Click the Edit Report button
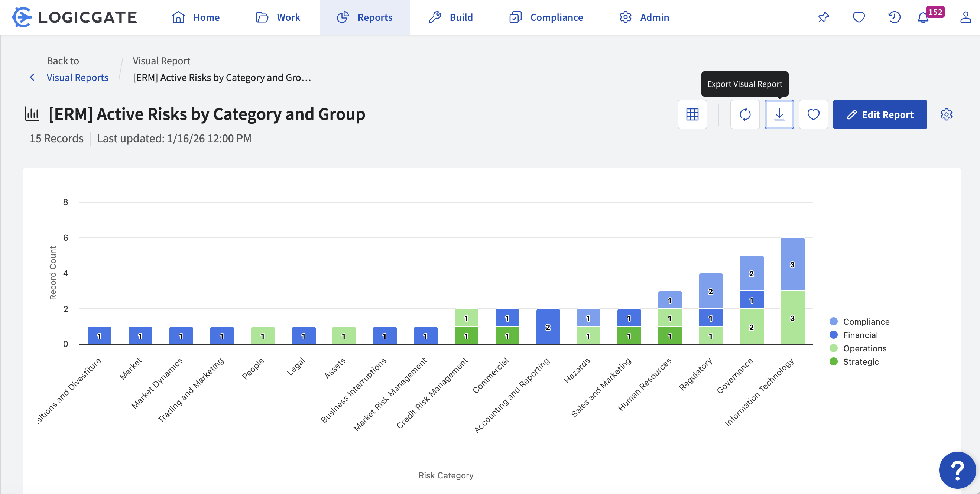The height and width of the screenshot is (494, 980). click(x=880, y=114)
